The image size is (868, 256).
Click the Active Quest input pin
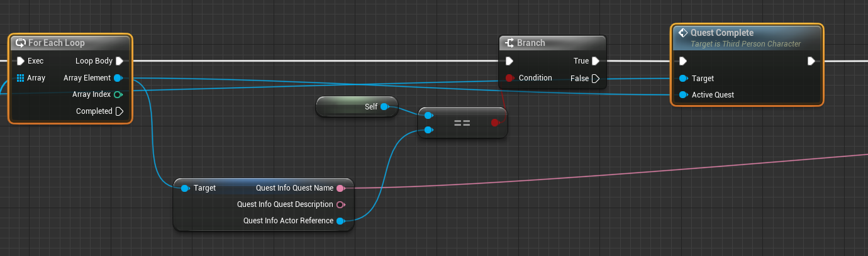coord(683,94)
